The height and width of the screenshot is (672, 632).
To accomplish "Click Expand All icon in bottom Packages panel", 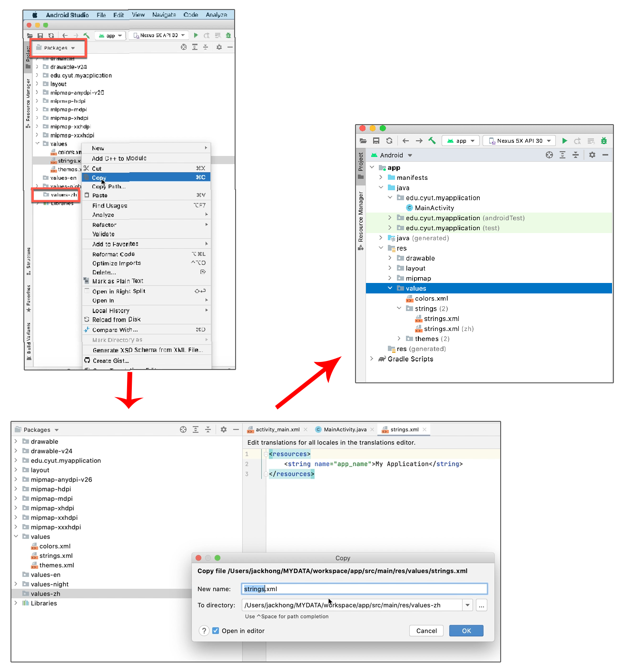I will (196, 429).
